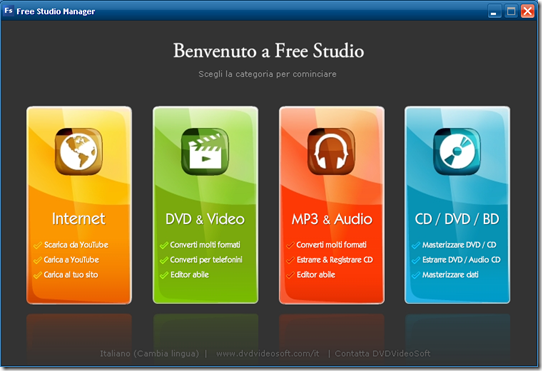Click 'Editor abile' in MP3 & Audio card

316,275
